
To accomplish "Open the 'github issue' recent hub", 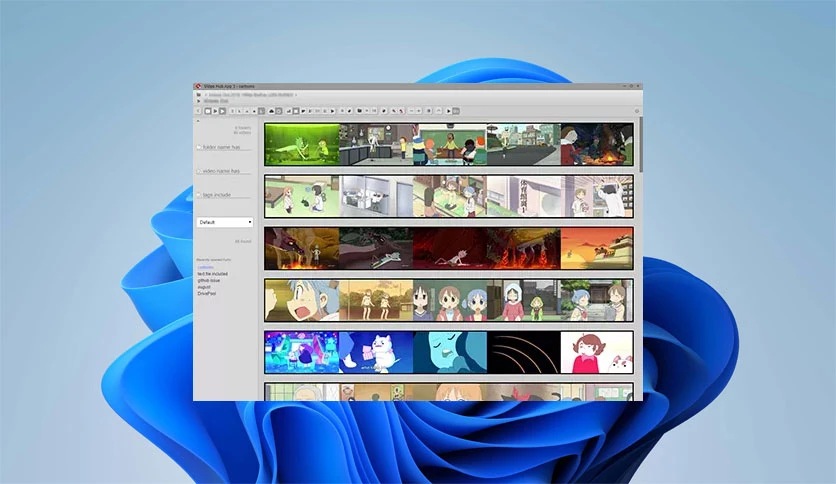I will 208,280.
